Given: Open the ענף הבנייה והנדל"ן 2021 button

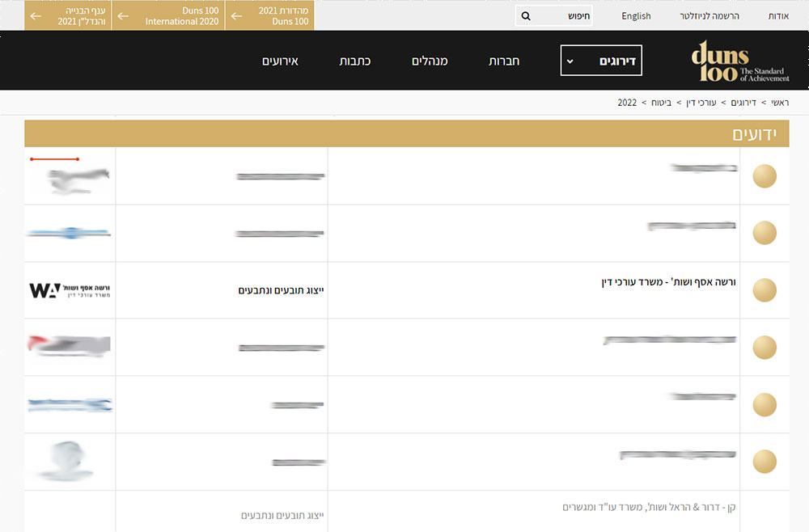Looking at the screenshot, I should pyautogui.click(x=68, y=15).
